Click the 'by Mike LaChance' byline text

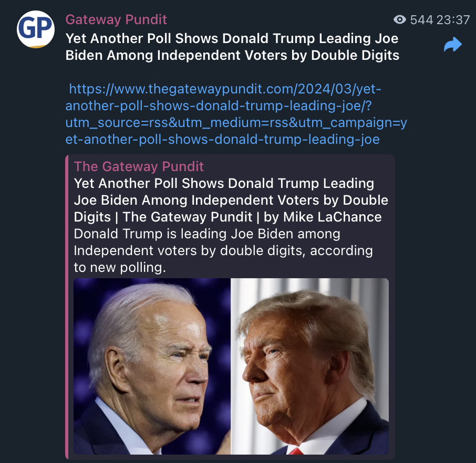323,217
